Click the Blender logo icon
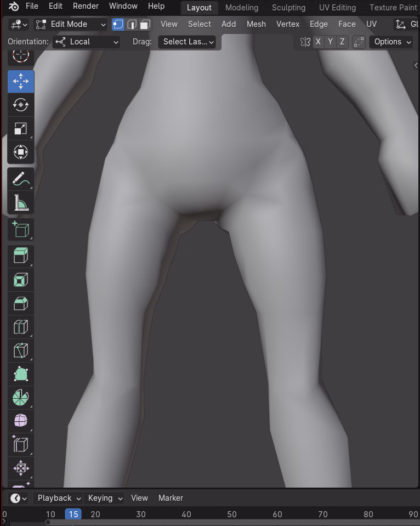Viewport: 420px width, 526px height. point(14,6)
